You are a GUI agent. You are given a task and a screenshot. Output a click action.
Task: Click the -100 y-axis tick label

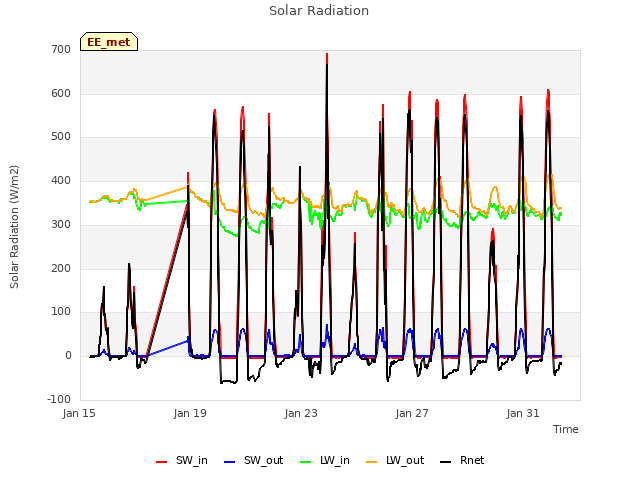[59, 399]
